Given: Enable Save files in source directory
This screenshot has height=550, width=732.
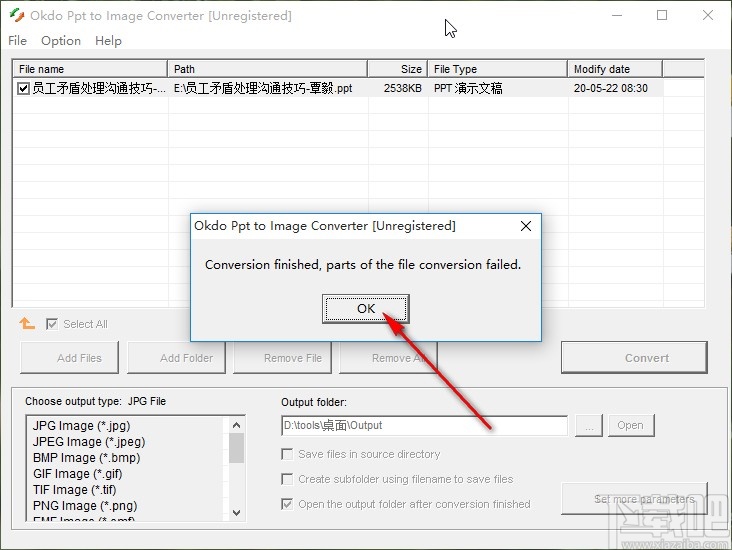Looking at the screenshot, I should pos(287,454).
